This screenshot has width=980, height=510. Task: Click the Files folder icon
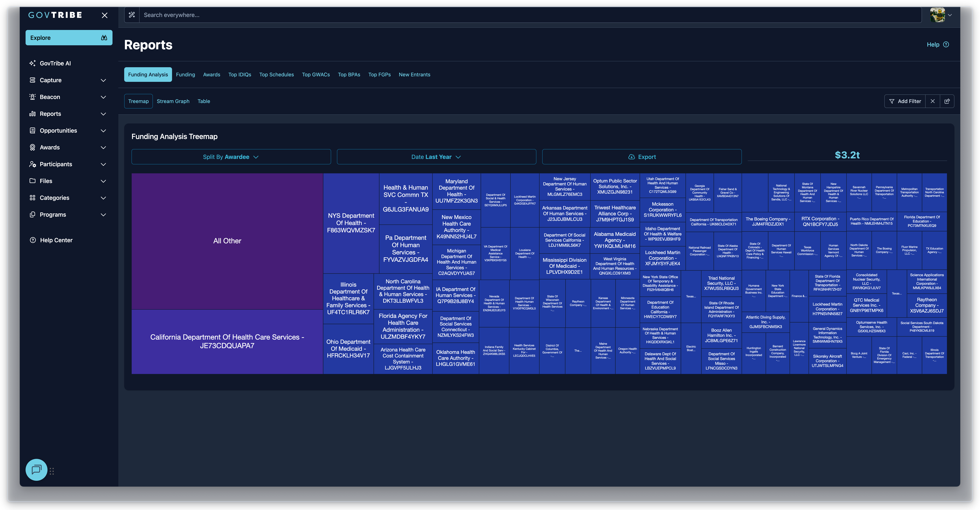[x=33, y=181]
